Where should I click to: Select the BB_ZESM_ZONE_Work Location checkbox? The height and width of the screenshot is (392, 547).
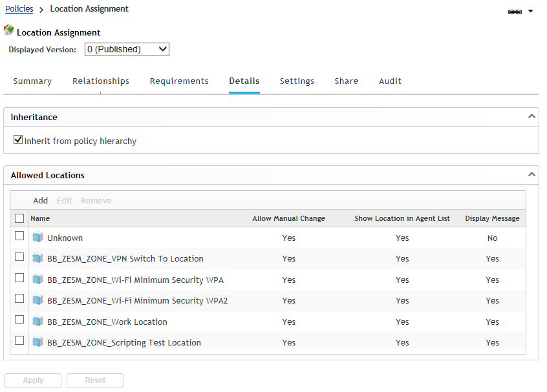click(19, 320)
